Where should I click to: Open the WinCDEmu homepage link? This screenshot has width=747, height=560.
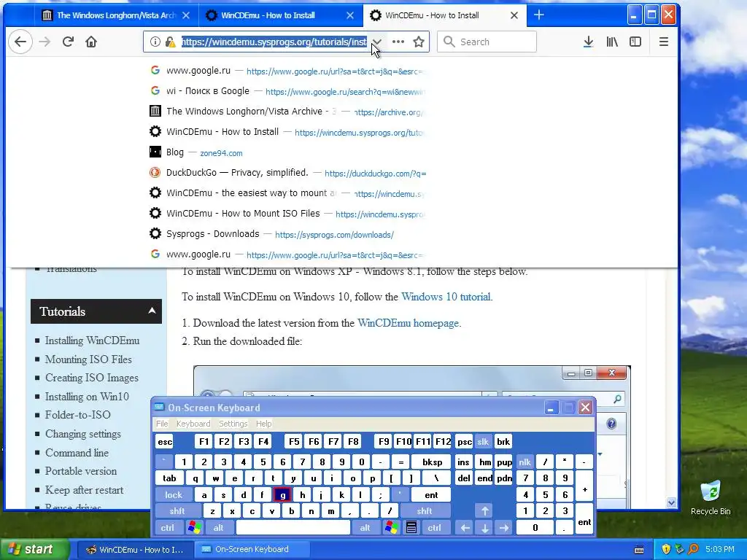pyautogui.click(x=409, y=323)
